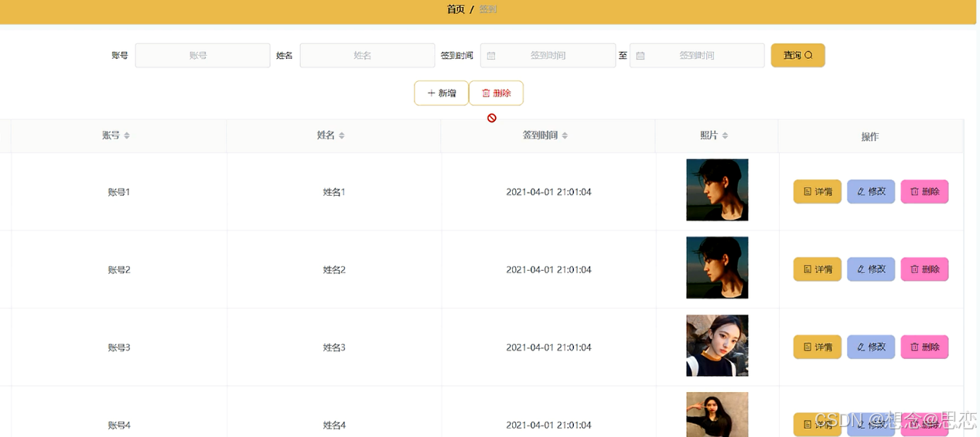This screenshot has height=437, width=980.
Task: Click calendar icon in end date field
Action: point(640,56)
